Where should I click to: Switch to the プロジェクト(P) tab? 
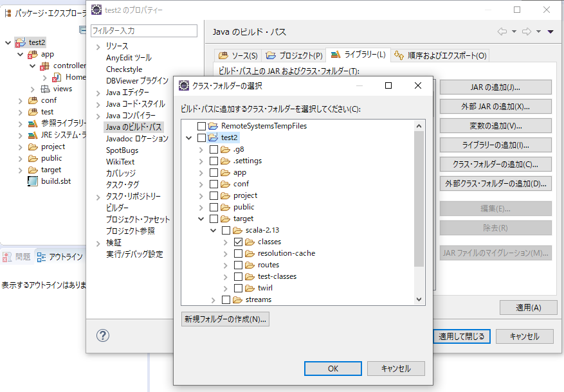click(294, 55)
